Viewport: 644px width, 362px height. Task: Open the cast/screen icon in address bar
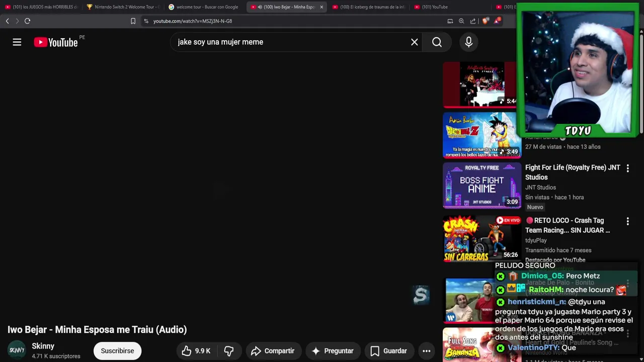coord(450,21)
